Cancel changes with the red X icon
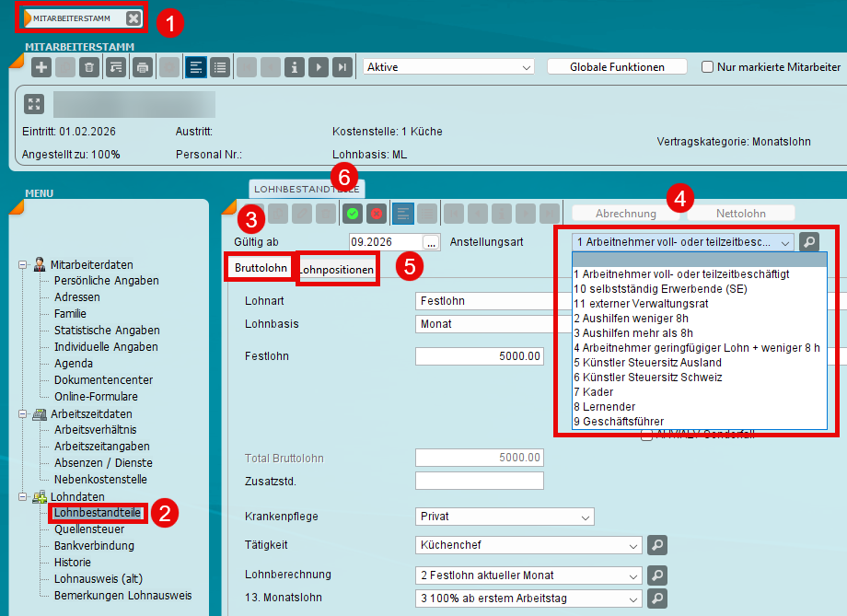The width and height of the screenshot is (847, 616). pos(377,214)
